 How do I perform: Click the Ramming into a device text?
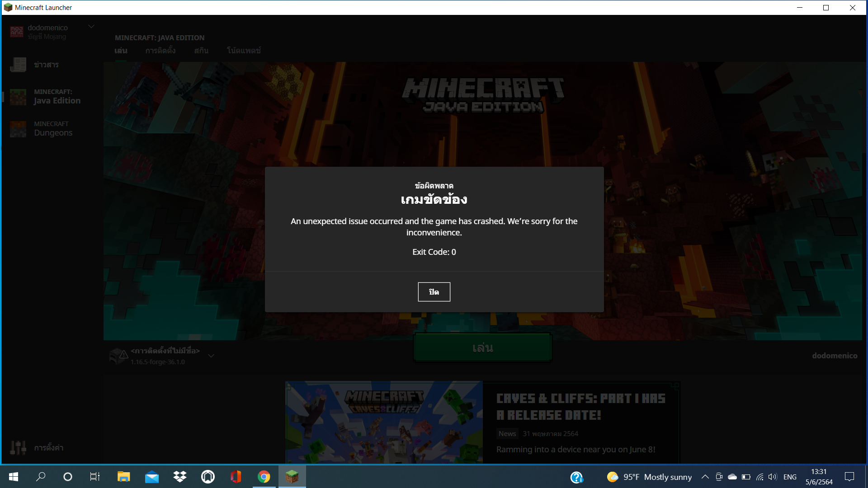tap(576, 449)
